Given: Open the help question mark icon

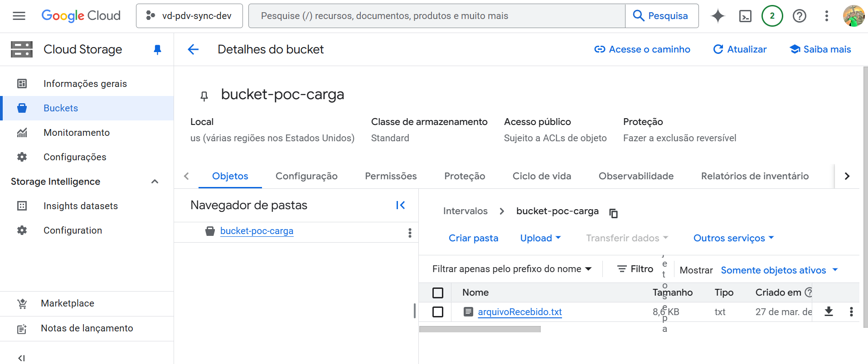Looking at the screenshot, I should pyautogui.click(x=799, y=16).
